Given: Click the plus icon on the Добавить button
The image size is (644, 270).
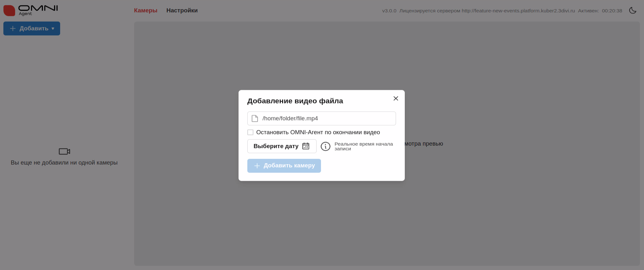Looking at the screenshot, I should click(13, 28).
